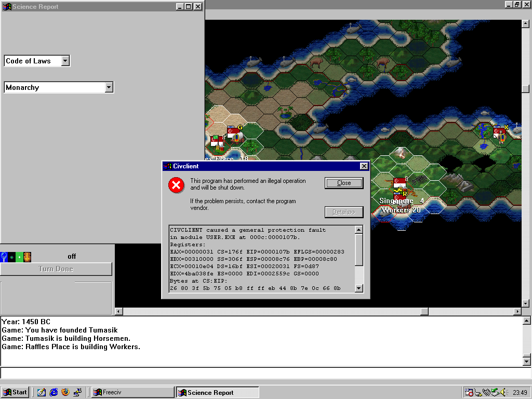Image resolution: width=532 pixels, height=399 pixels.
Task: Click the 'Bytes at CS:EIP:' line
Action: [198, 281]
